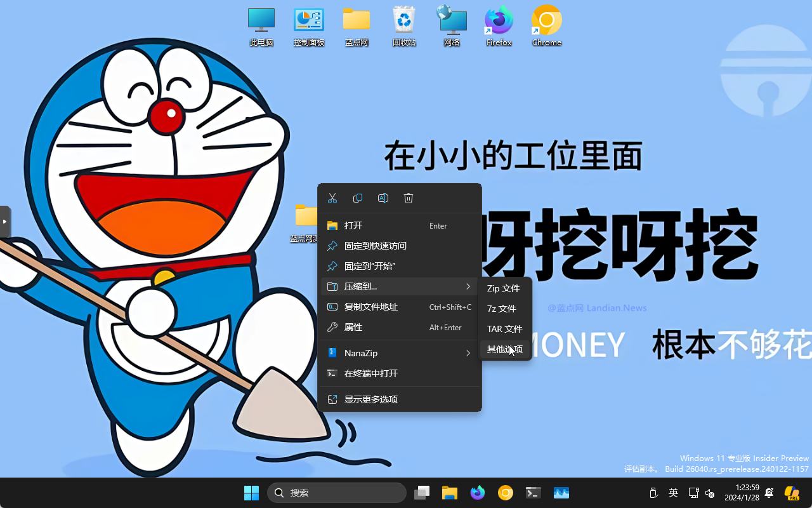The width and height of the screenshot is (812, 508).
Task: Expand the NanaZip submenu entry
Action: pyautogui.click(x=400, y=353)
